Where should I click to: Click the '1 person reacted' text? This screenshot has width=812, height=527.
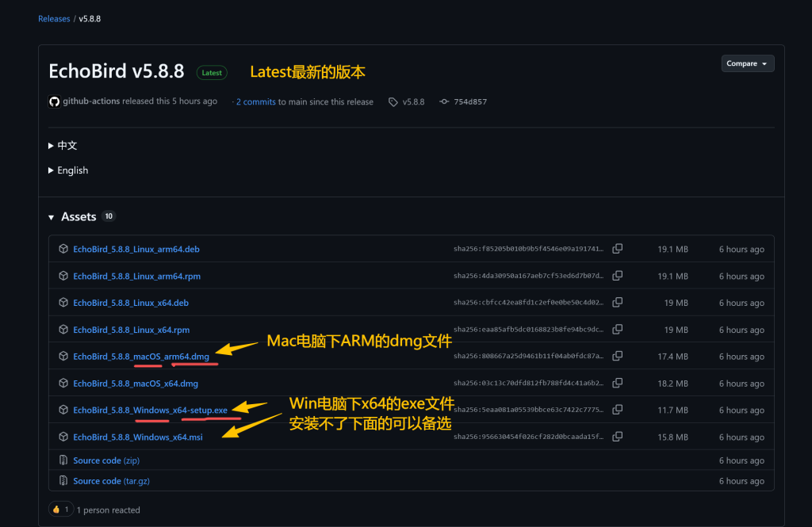(108, 510)
